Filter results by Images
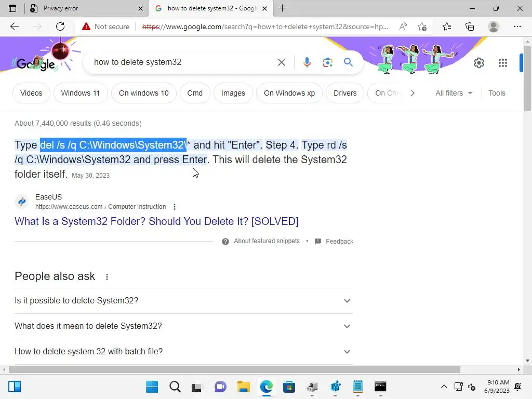The height and width of the screenshot is (399, 532). (233, 93)
